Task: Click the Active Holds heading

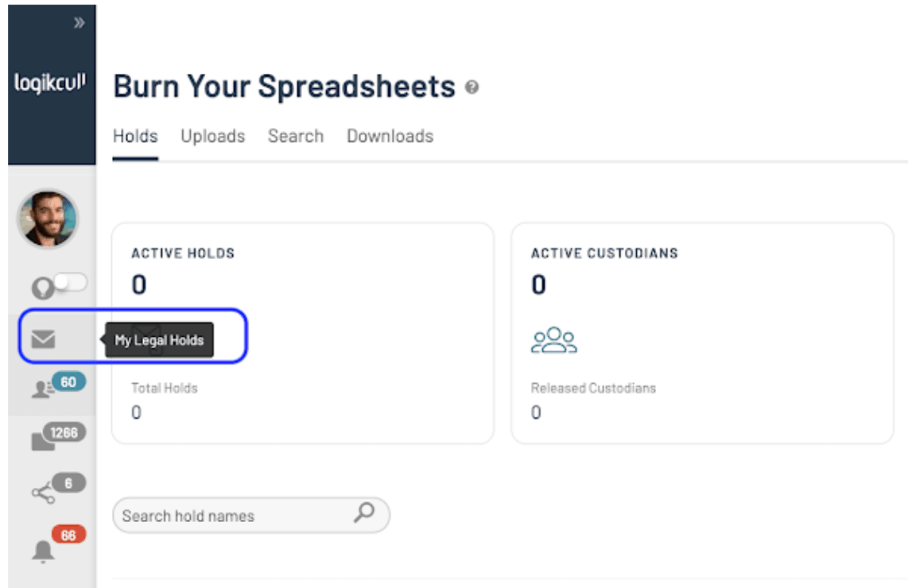Action: 183,253
